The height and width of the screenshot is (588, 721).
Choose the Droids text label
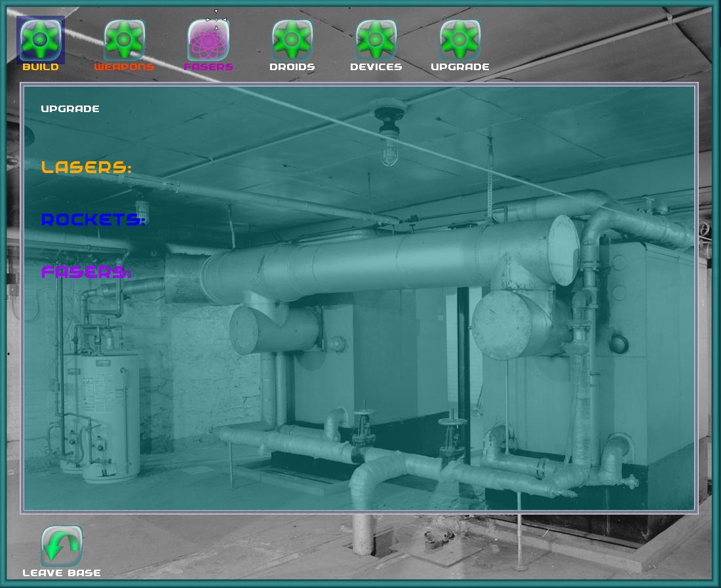(x=292, y=67)
